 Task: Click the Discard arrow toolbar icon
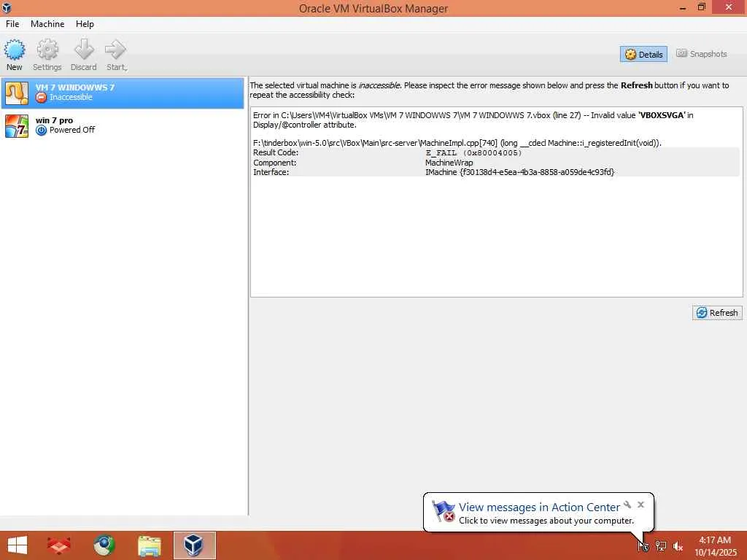(84, 50)
